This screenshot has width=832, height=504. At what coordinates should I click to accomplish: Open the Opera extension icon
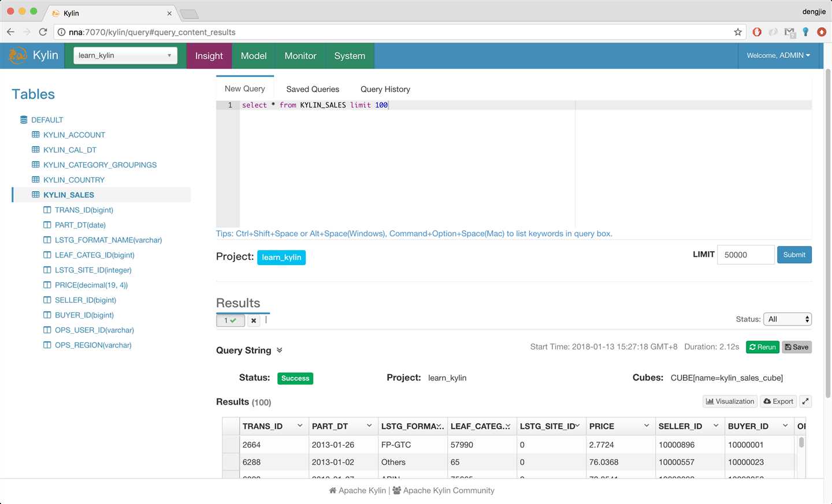click(x=757, y=32)
